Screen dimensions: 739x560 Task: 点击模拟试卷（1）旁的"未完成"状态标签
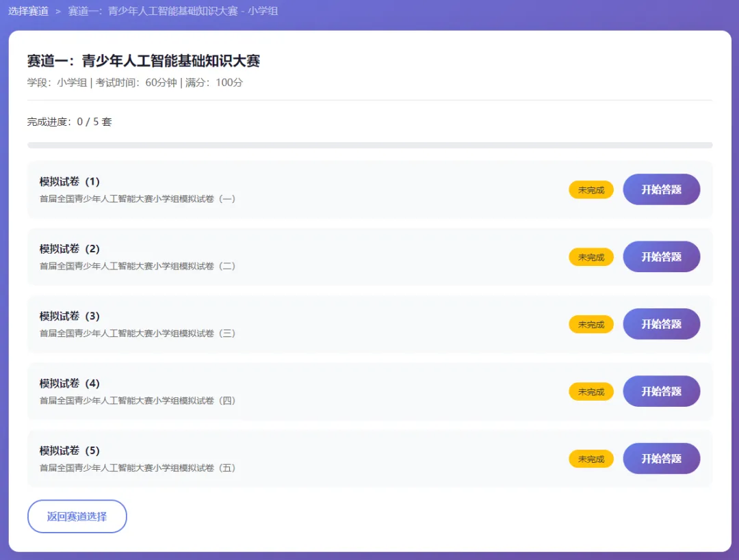pyautogui.click(x=591, y=189)
